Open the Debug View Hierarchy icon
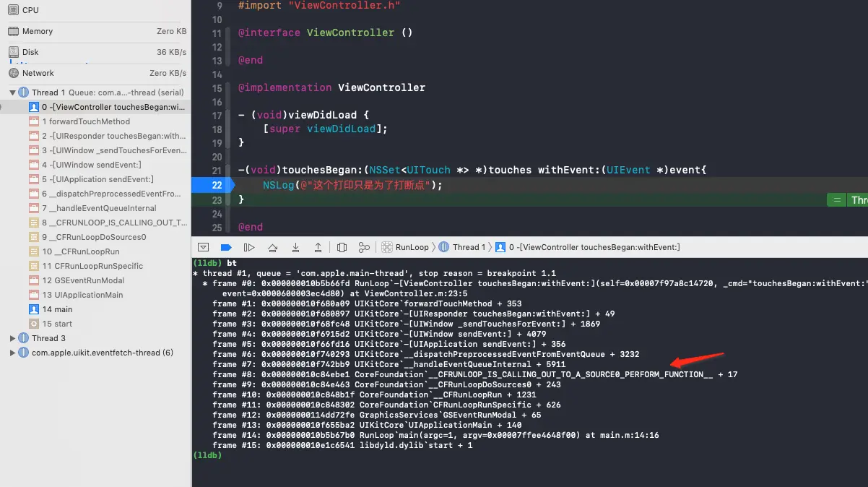This screenshot has width=868, height=487. (x=342, y=247)
